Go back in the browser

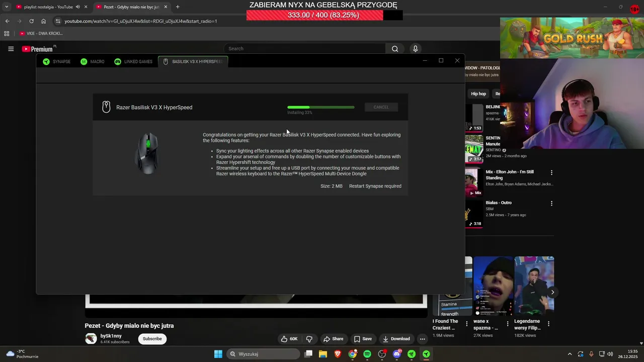coord(7,21)
